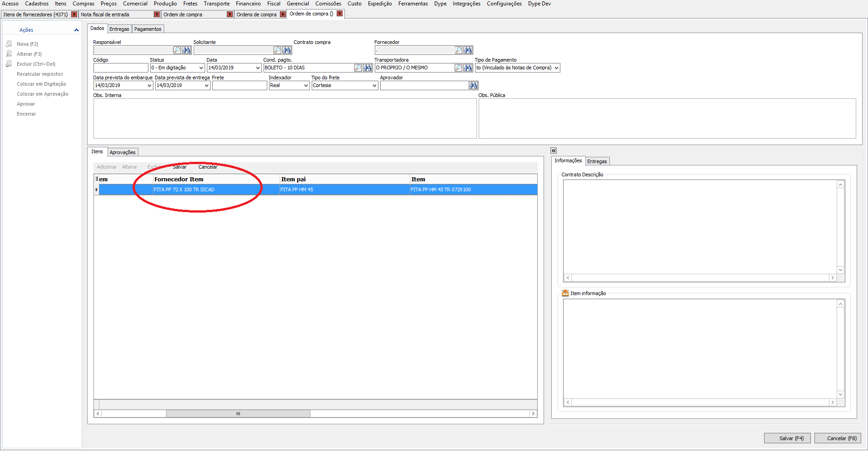Click the Obs. Interna text area

coord(285,118)
